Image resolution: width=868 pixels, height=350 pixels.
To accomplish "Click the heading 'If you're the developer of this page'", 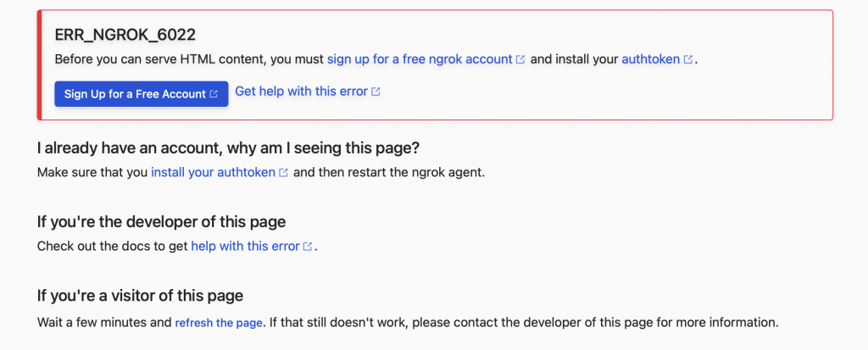I will pos(162,222).
